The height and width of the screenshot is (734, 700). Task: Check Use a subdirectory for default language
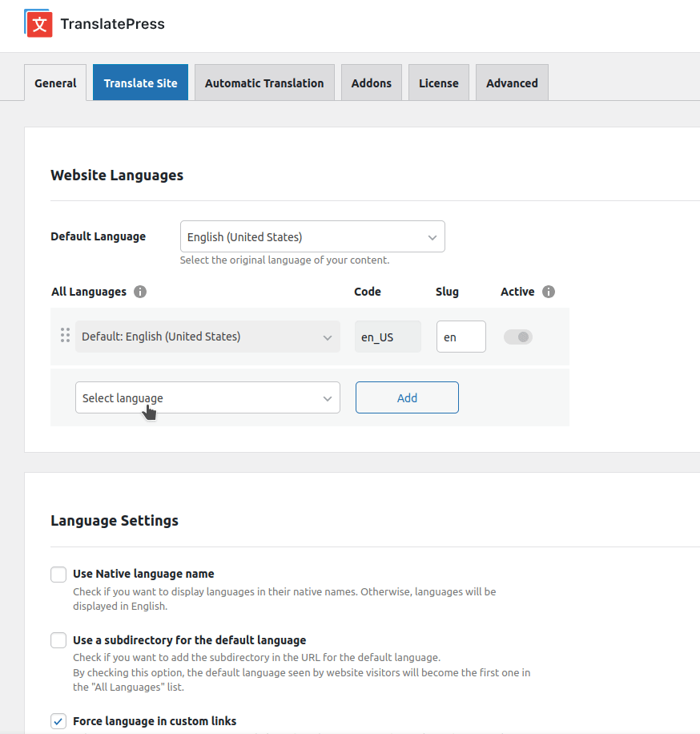point(58,640)
